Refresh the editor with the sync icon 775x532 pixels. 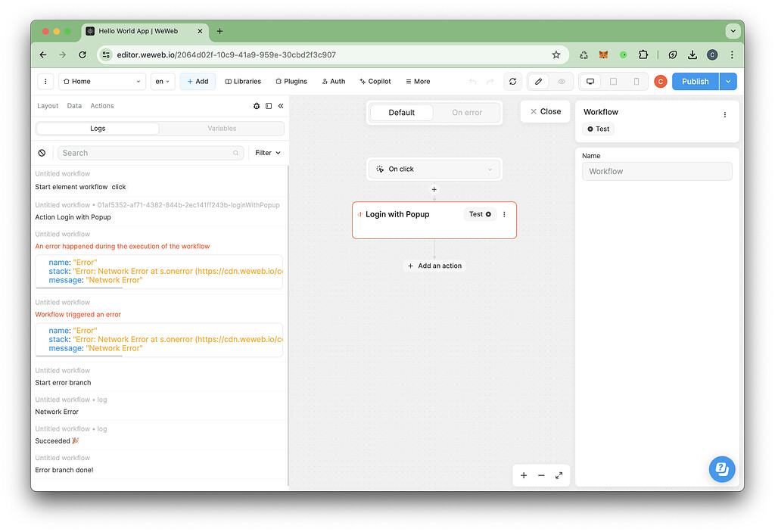tap(512, 81)
